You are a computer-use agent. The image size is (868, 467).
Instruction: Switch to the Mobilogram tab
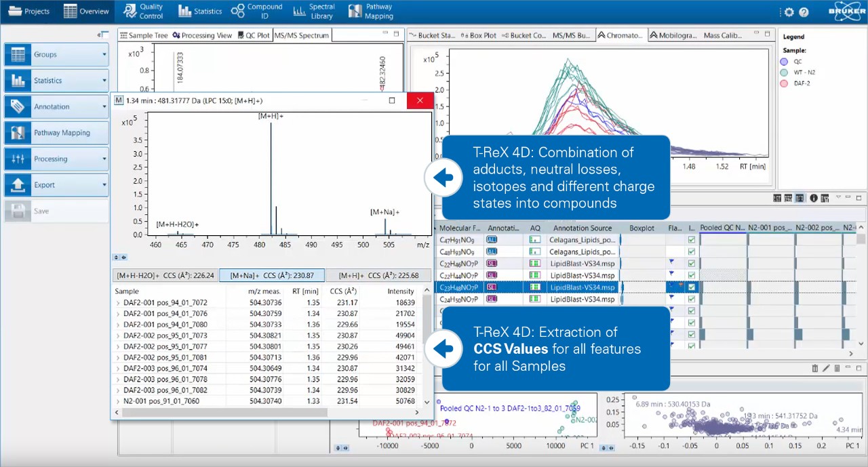point(675,35)
